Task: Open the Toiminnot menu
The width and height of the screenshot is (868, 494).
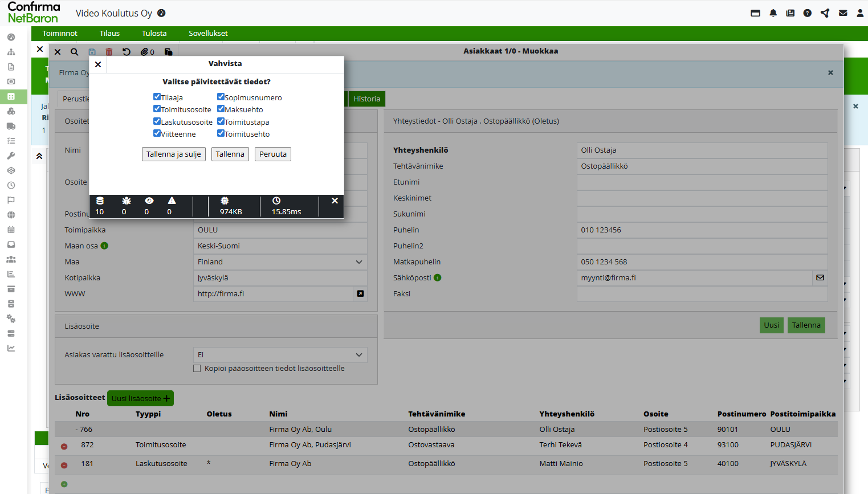Action: click(60, 34)
